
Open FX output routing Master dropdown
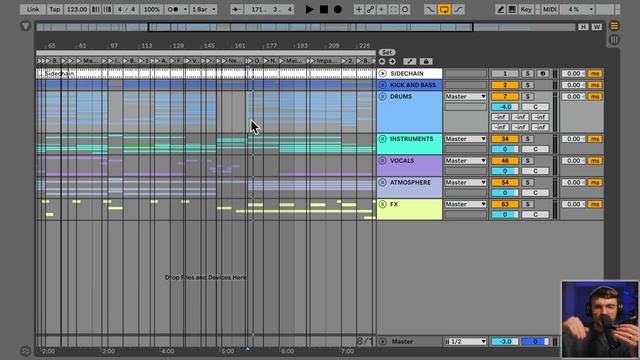click(465, 204)
